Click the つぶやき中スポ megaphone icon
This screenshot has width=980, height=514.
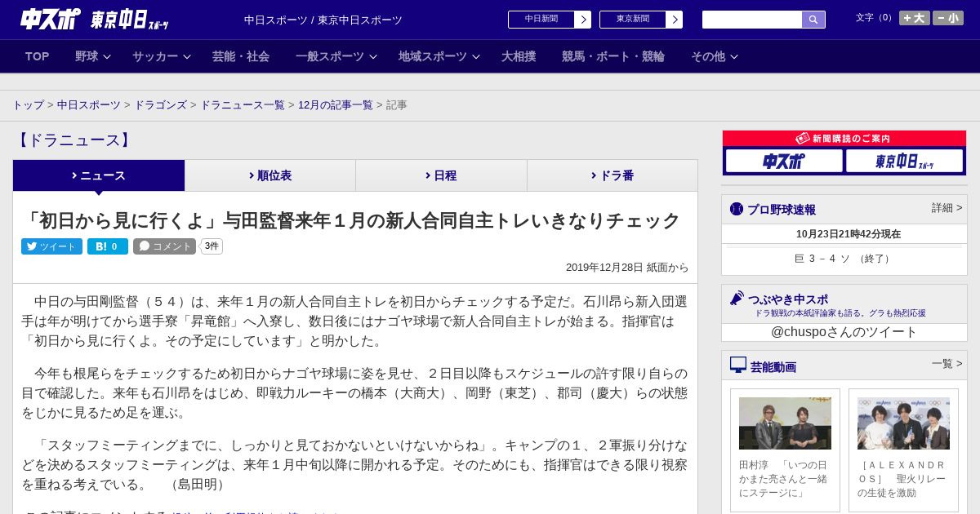pos(737,299)
